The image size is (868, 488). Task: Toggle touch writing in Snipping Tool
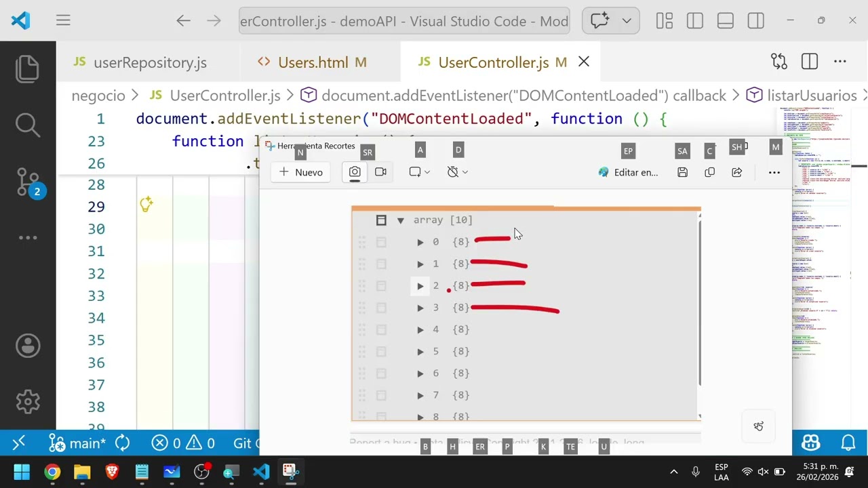point(759,426)
